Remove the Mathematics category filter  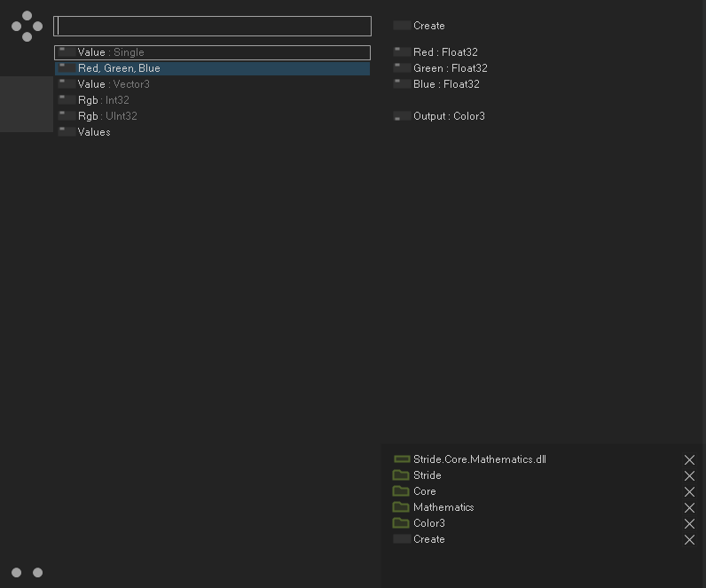pos(689,508)
